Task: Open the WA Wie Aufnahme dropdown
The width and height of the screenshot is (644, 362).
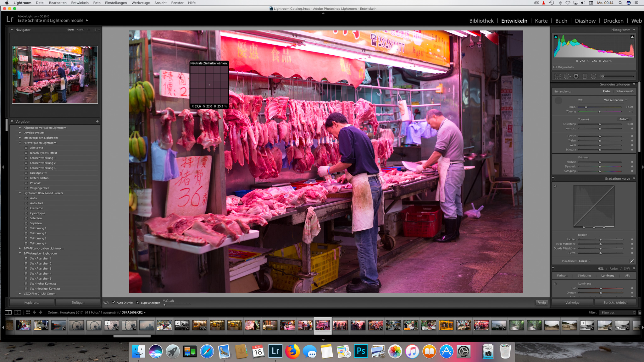Action: (615, 100)
